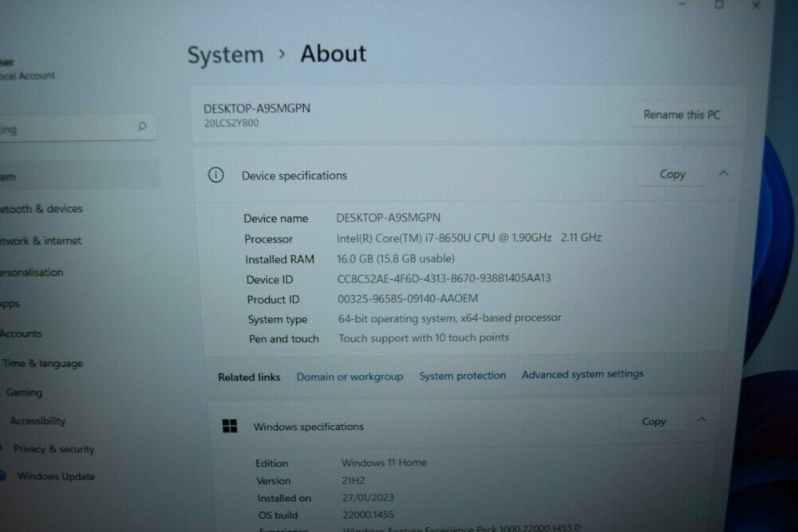
Task: Click the DESKTOP-A9SMGPN header PC name
Action: click(x=256, y=108)
